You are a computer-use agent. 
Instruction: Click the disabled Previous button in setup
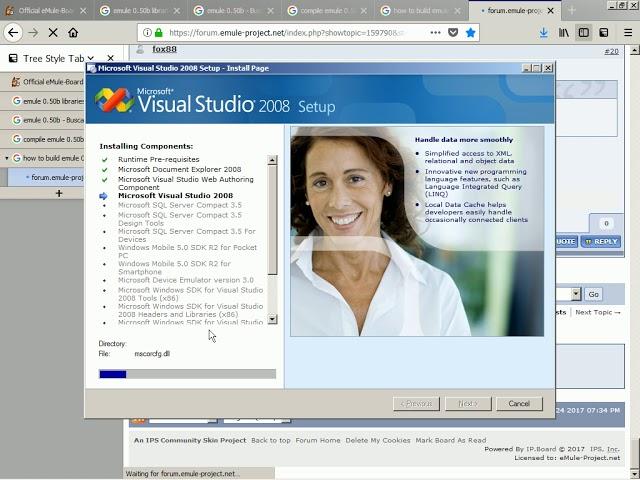pyautogui.click(x=416, y=403)
